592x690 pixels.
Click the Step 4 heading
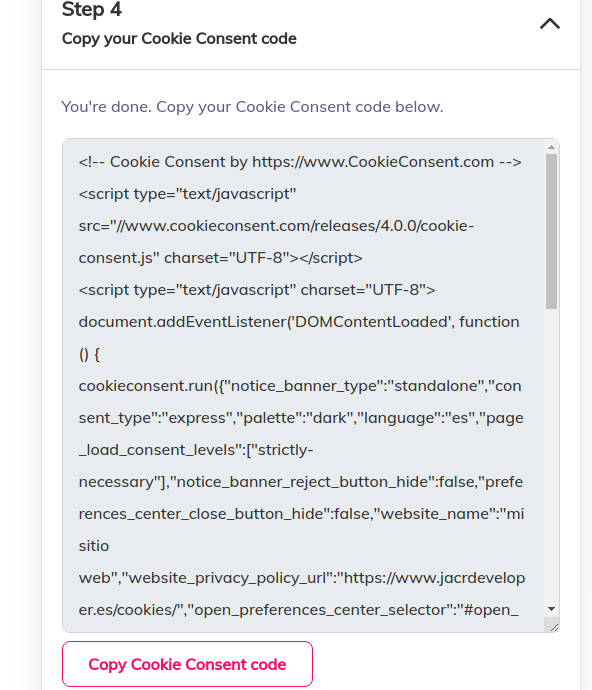pos(92,10)
